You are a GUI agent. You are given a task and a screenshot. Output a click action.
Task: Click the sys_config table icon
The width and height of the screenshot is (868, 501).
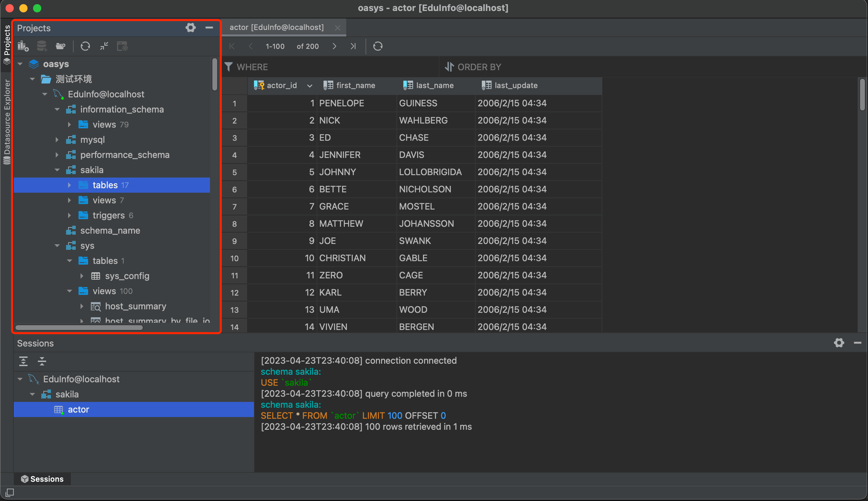pos(96,276)
